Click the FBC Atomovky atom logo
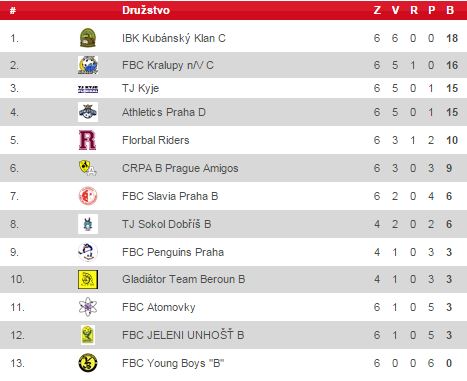467x381 pixels. click(x=88, y=307)
